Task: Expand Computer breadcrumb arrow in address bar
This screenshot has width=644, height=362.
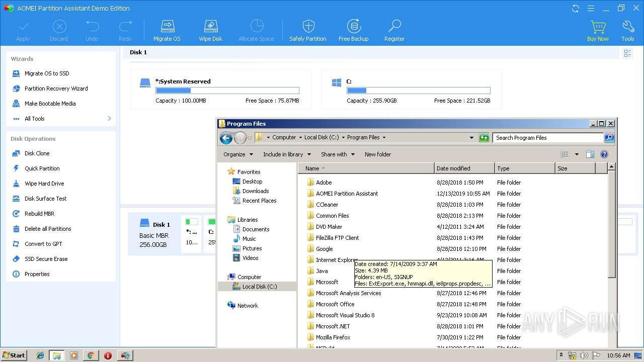Action: pos(300,137)
